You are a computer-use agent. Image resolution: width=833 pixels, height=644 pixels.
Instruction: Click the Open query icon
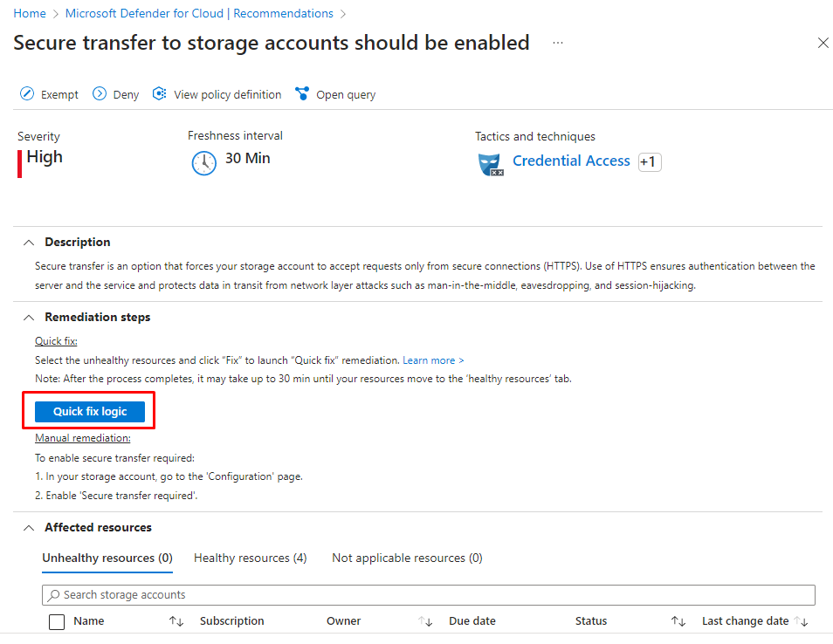(x=302, y=94)
